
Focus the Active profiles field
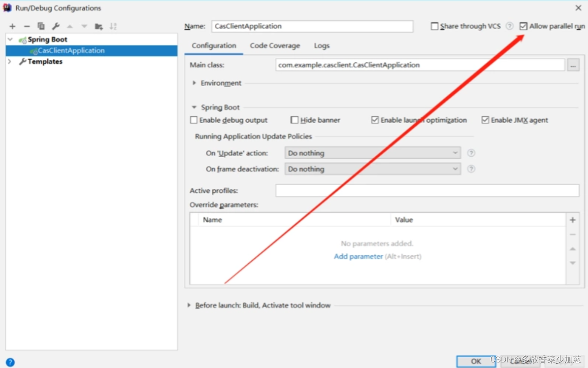[x=427, y=190]
